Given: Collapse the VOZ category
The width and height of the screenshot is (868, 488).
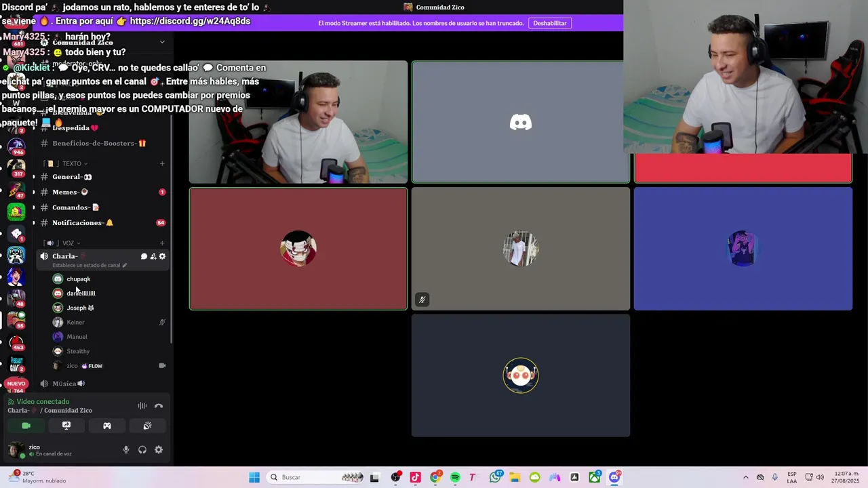Looking at the screenshot, I should click(68, 243).
